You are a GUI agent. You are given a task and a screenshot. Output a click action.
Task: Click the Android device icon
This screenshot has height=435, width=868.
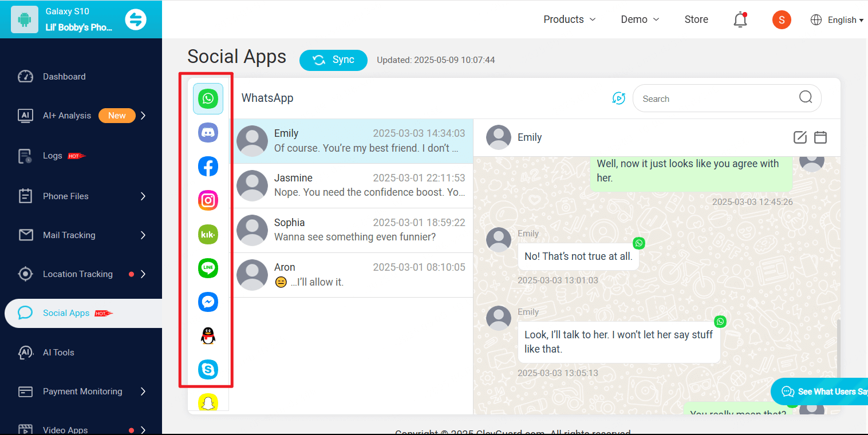point(24,19)
